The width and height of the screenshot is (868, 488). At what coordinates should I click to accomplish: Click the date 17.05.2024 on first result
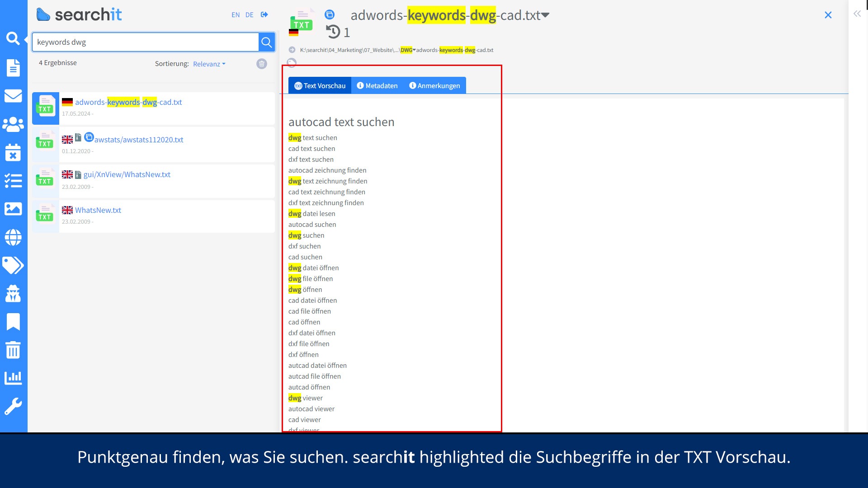click(x=76, y=114)
